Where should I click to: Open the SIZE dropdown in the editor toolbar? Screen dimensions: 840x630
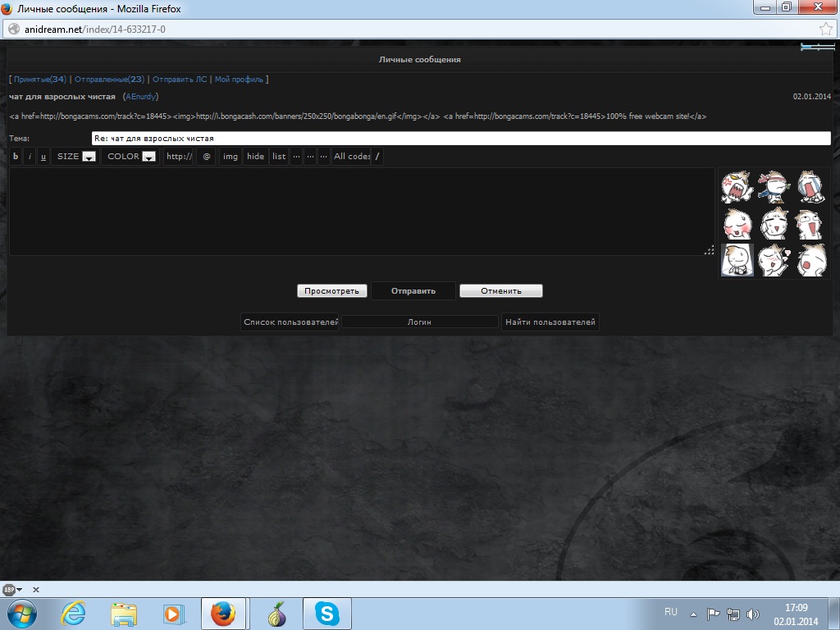click(x=75, y=157)
